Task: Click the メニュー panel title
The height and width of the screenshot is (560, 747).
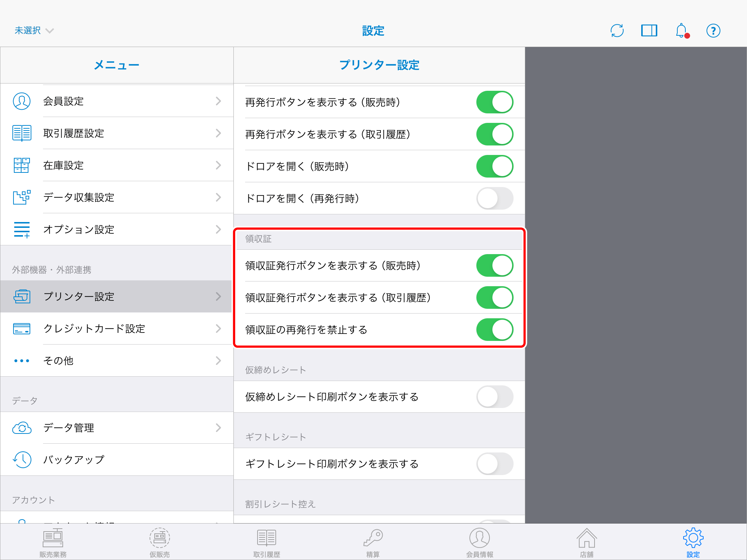Action: pyautogui.click(x=117, y=65)
